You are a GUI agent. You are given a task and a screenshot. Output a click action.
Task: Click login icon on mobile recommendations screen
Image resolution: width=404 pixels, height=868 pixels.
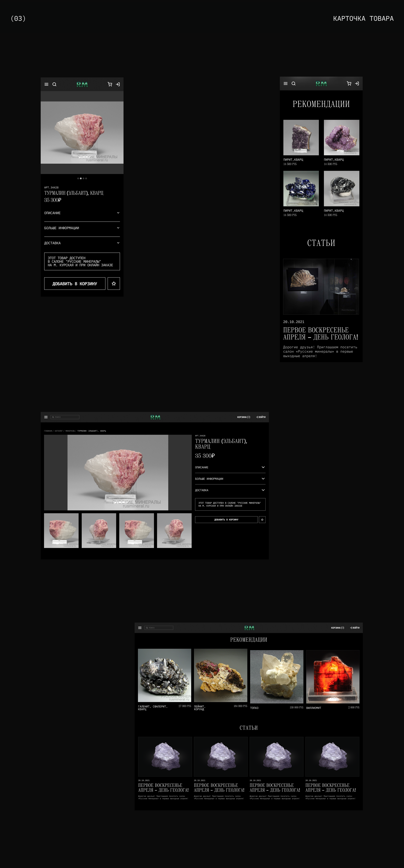(357, 84)
